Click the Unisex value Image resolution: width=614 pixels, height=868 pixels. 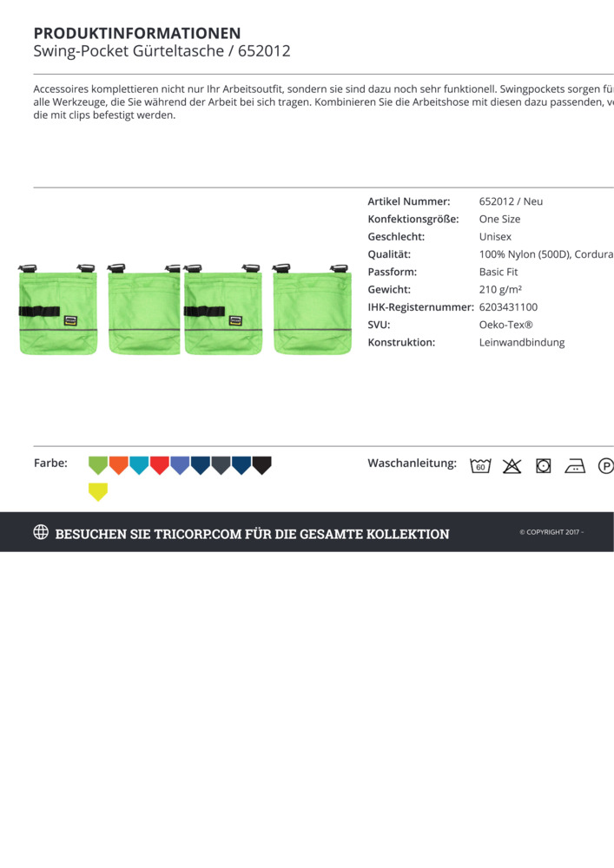coord(495,237)
